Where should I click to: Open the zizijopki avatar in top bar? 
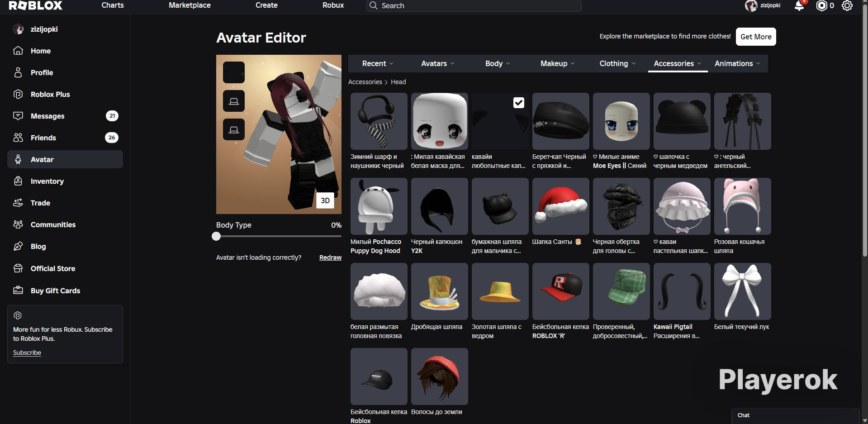pyautogui.click(x=751, y=5)
